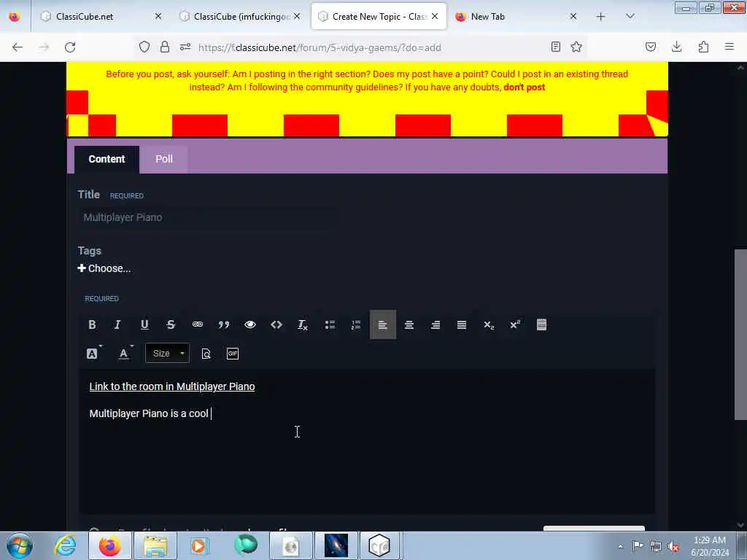Switch to the ClassiCube (imfuckingoc tab
The width and height of the screenshot is (747, 560).
241,17
